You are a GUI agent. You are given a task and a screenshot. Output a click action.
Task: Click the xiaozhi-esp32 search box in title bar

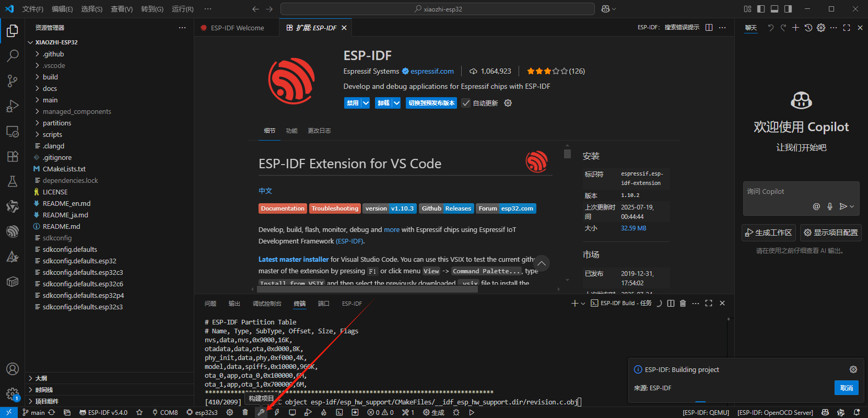click(438, 9)
